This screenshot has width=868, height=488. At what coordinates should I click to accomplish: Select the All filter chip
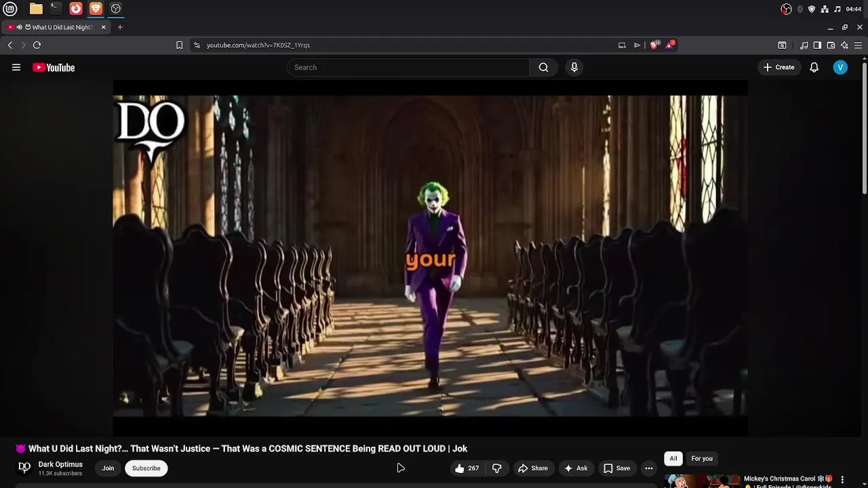tap(673, 459)
